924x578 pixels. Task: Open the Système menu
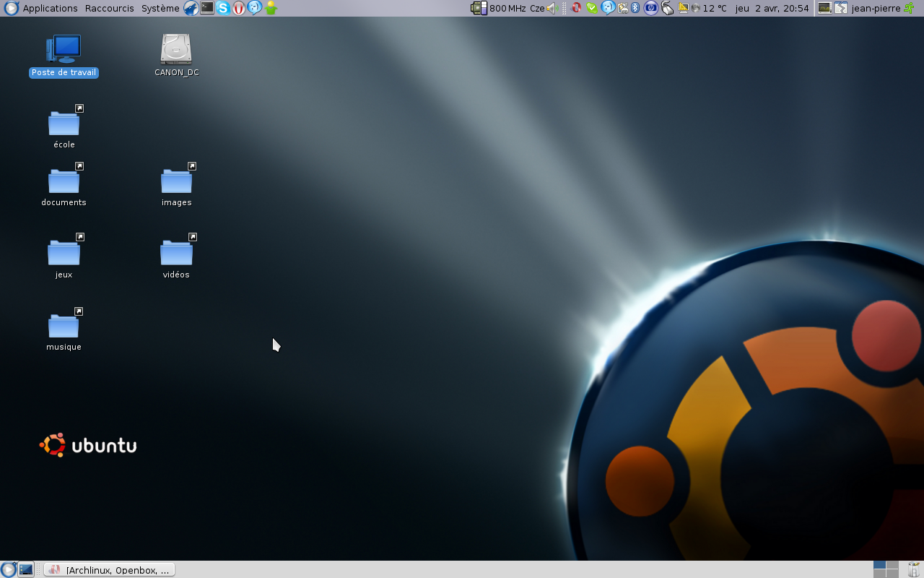pos(160,8)
